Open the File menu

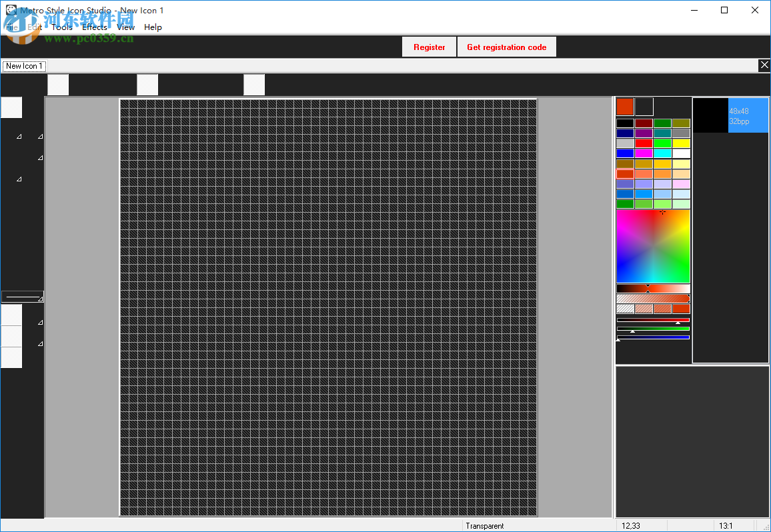(x=12, y=27)
